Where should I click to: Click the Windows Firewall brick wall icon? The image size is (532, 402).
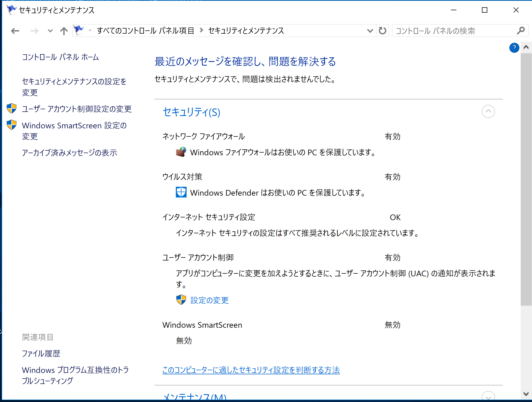pyautogui.click(x=181, y=152)
